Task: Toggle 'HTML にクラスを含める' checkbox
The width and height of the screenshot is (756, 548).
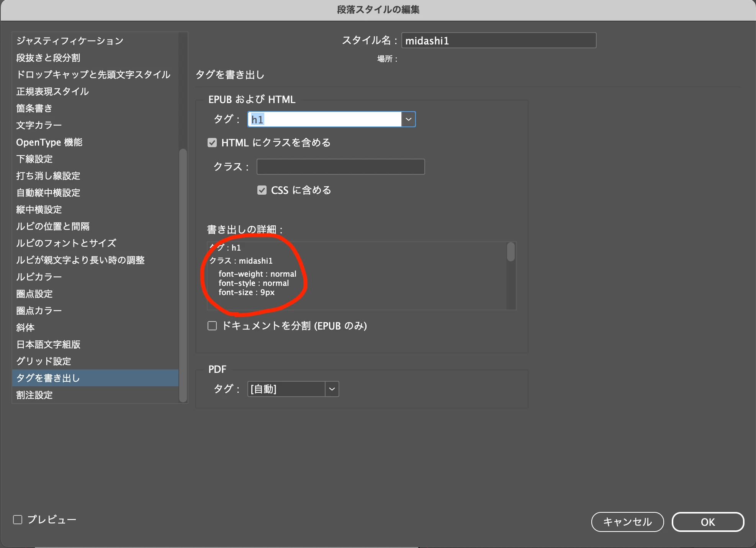Action: pos(212,143)
